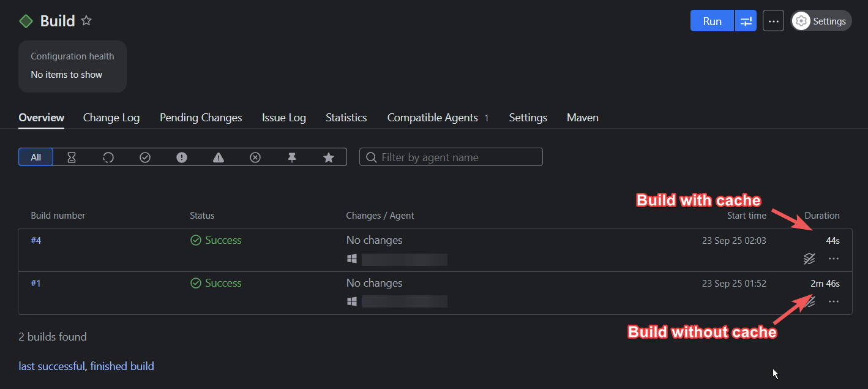Filter builds by warning triangle icon
Image resolution: width=868 pixels, height=389 pixels.
coord(219,157)
